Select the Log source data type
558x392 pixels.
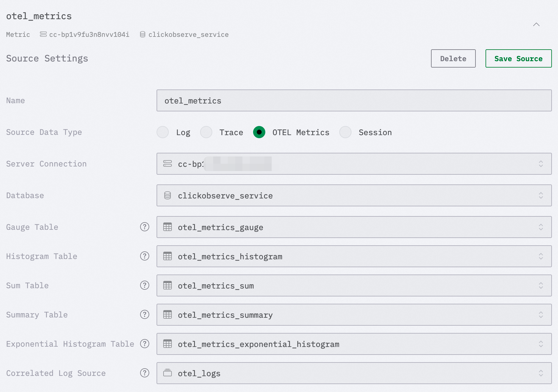pyautogui.click(x=163, y=132)
